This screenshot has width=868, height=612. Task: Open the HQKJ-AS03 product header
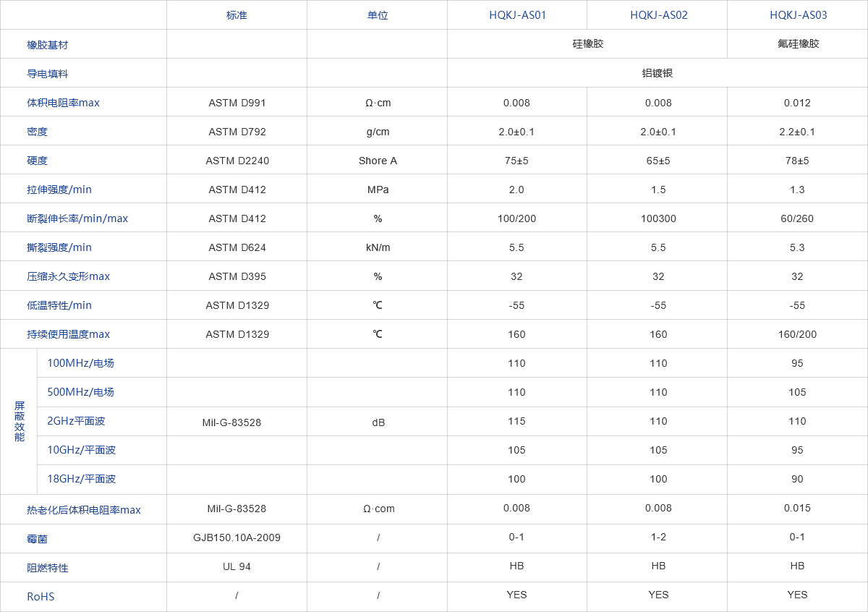(x=798, y=15)
